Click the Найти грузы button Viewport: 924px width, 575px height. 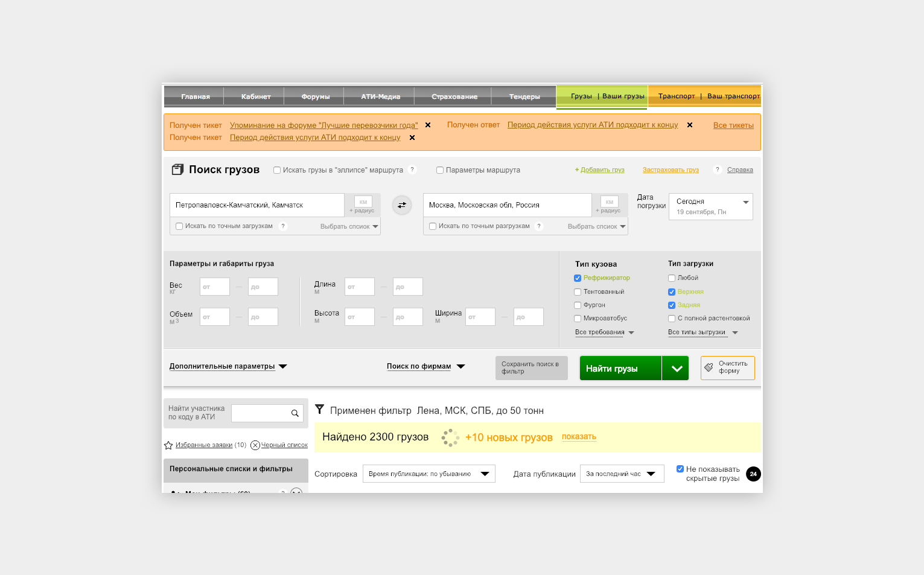point(620,368)
